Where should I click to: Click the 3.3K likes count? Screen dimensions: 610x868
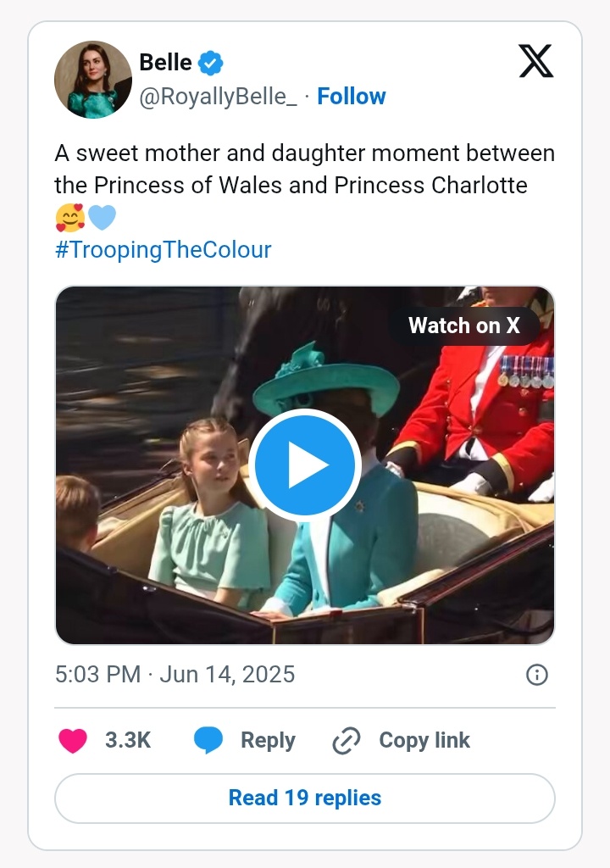(128, 740)
